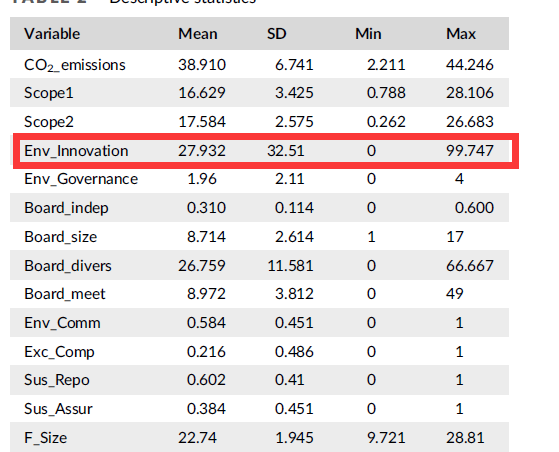Select the Exc_Comp row label

(x=59, y=352)
